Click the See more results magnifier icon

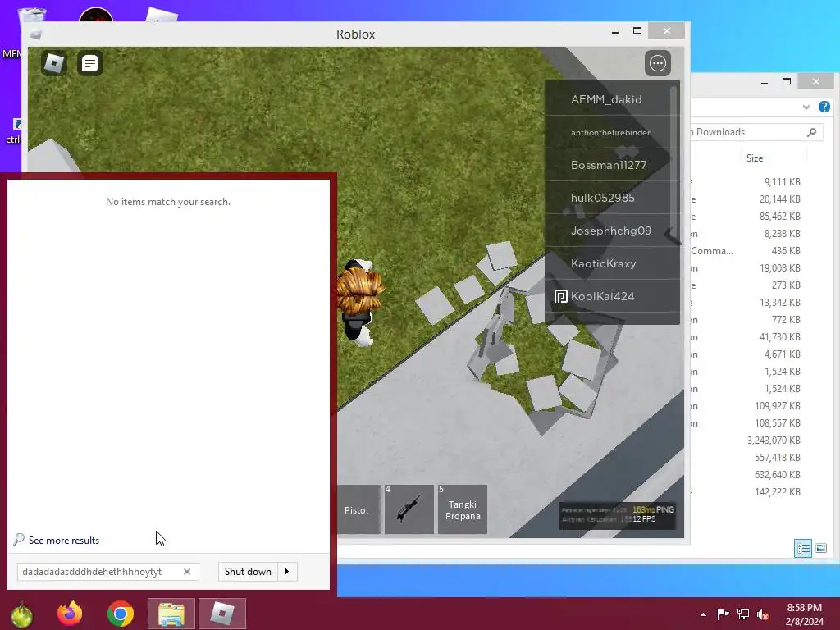pos(19,540)
